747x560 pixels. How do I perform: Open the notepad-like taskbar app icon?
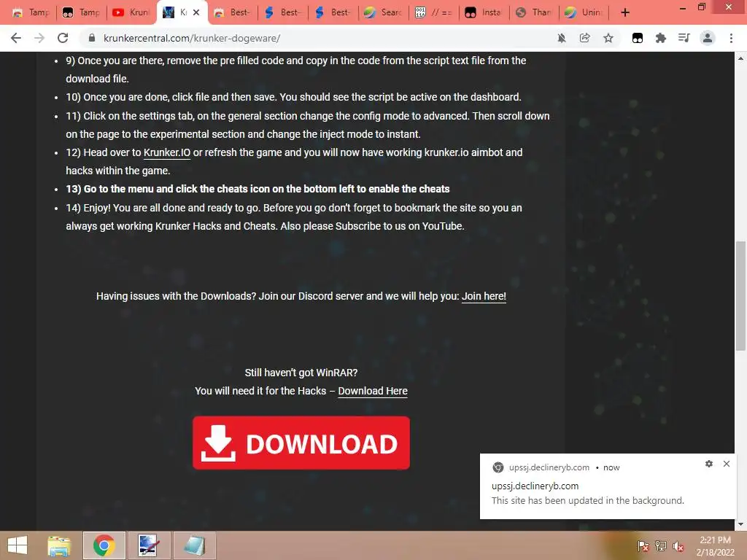pyautogui.click(x=194, y=545)
